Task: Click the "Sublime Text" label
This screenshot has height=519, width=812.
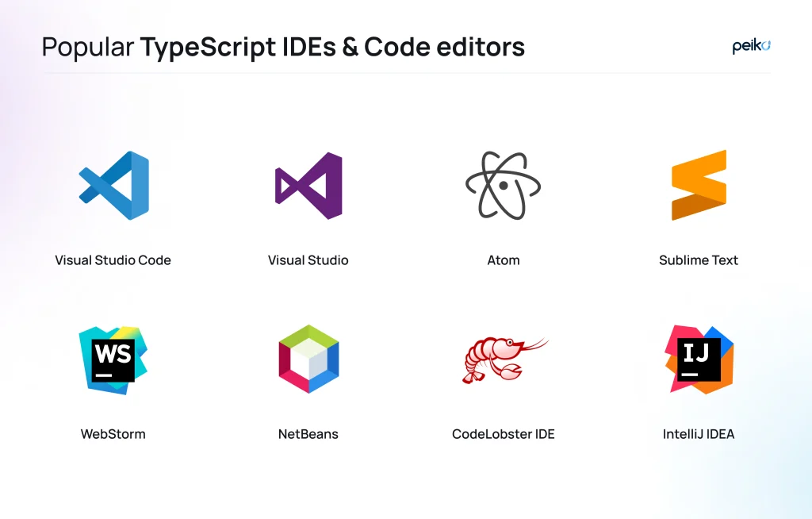Action: [699, 260]
